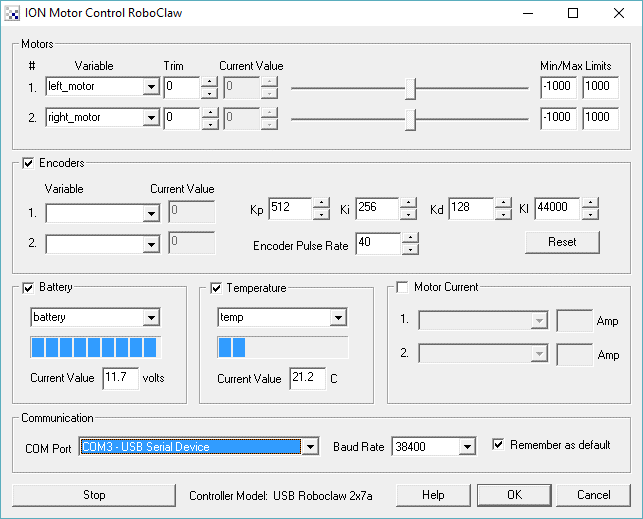Click the Reset button for encoders

562,242
